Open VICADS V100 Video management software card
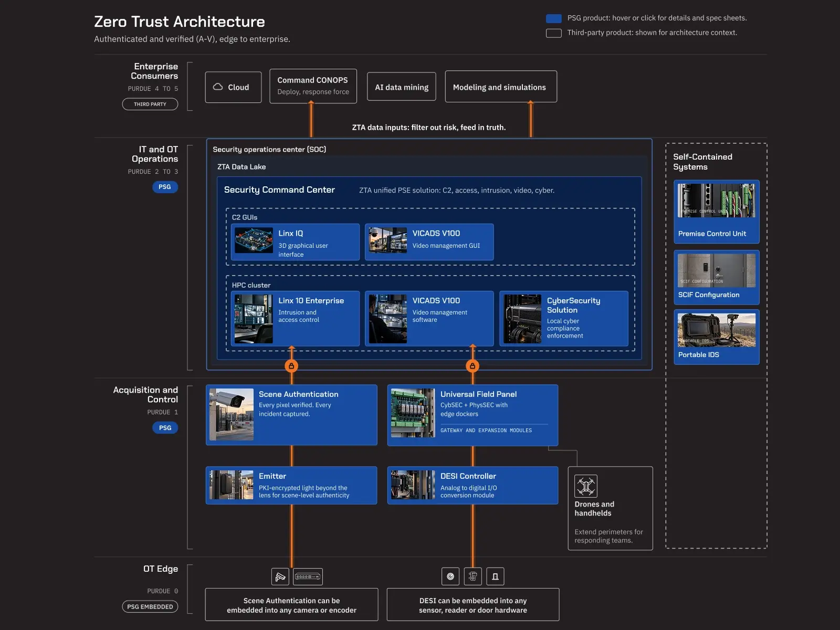 click(x=429, y=319)
